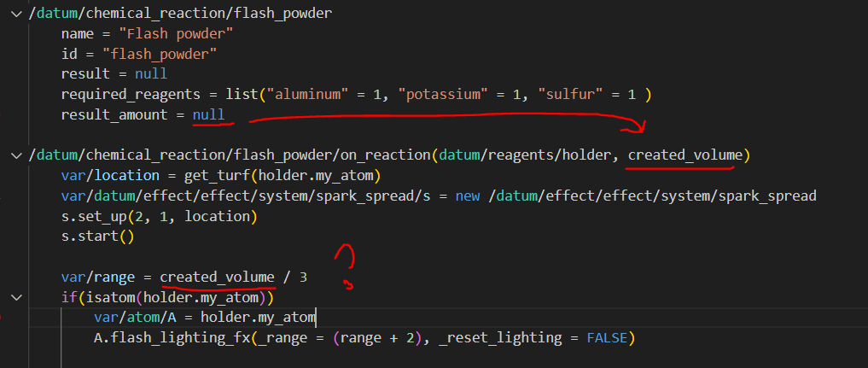Click the null after result_amount =
Viewport: 868px width, 368px height.
tap(209, 114)
